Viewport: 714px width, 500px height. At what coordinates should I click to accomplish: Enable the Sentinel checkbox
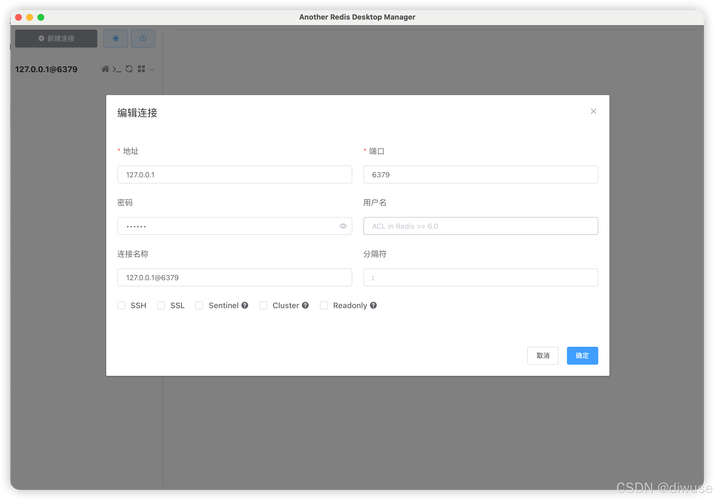click(199, 306)
